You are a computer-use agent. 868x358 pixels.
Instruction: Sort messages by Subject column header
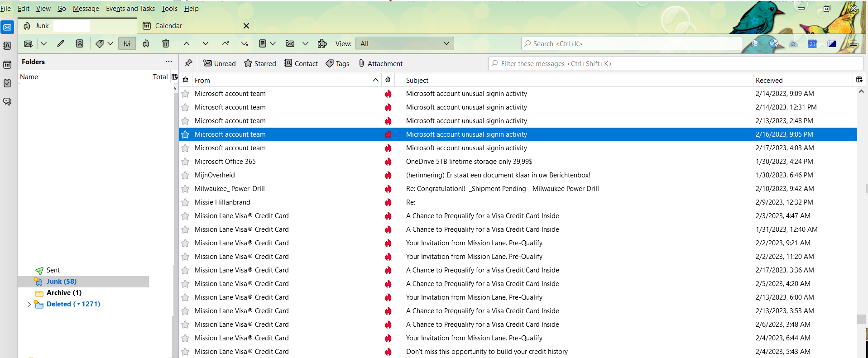573,80
